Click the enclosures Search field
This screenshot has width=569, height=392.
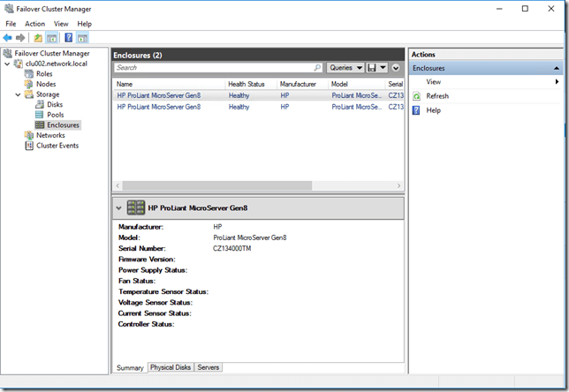tap(216, 67)
